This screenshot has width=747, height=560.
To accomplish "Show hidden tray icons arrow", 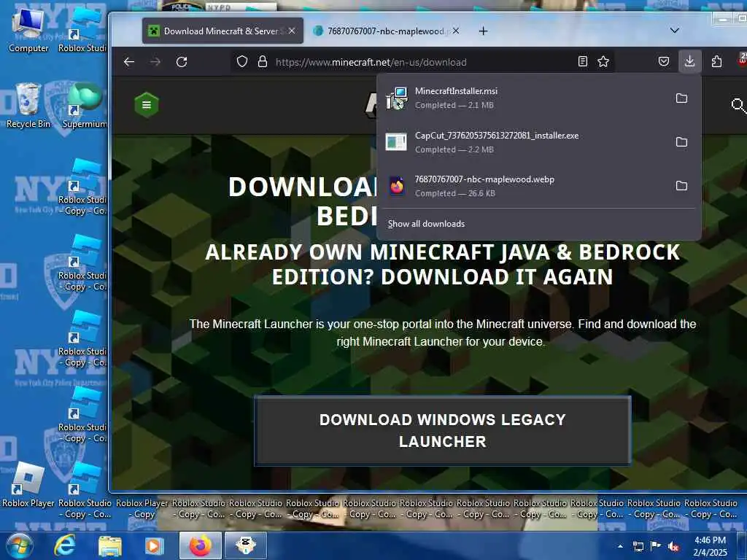I will coord(620,546).
